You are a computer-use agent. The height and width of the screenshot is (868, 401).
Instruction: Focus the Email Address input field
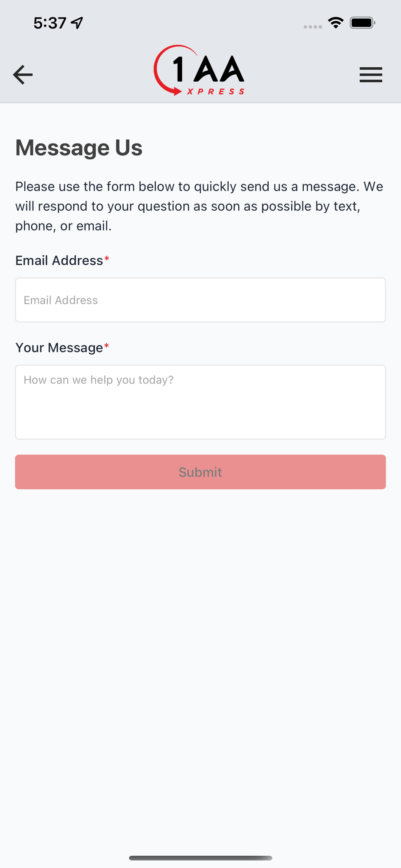[200, 300]
